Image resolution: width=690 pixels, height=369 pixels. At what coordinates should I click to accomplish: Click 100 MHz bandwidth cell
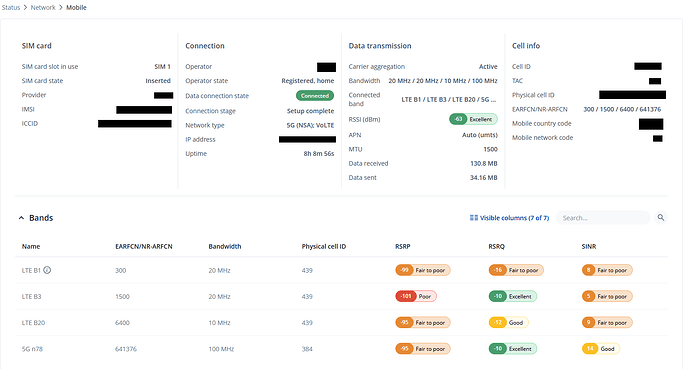tap(221, 349)
